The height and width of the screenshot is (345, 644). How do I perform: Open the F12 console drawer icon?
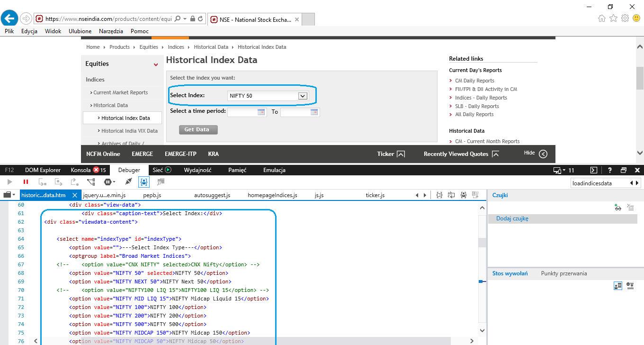point(594,170)
